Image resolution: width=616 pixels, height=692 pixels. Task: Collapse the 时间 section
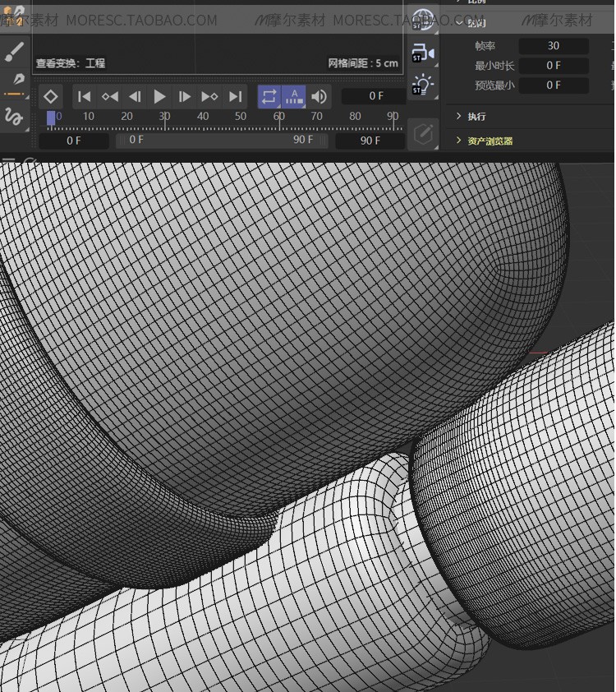coord(459,22)
